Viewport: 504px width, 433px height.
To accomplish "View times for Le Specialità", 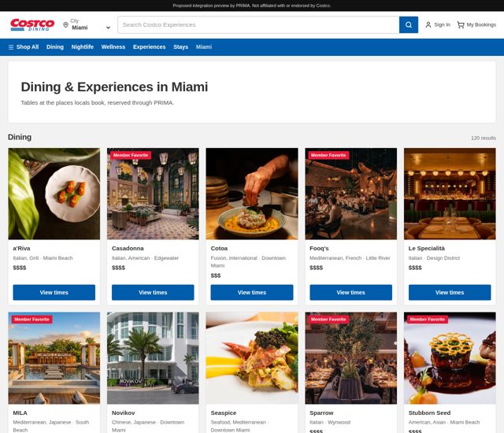I will pyautogui.click(x=450, y=292).
